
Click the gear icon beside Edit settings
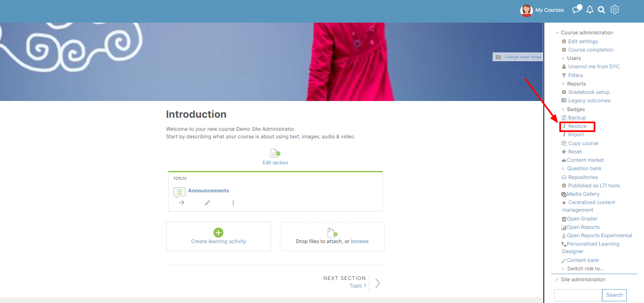tap(564, 41)
